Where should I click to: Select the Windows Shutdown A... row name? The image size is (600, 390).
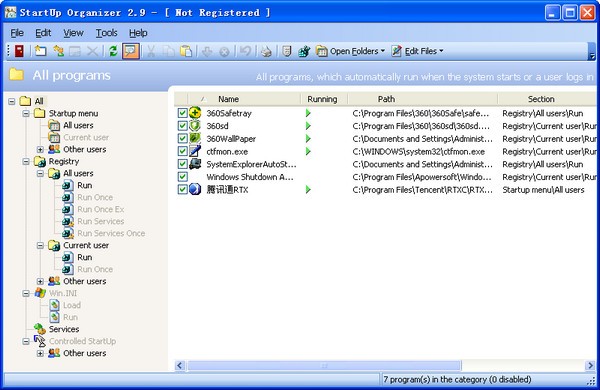click(250, 177)
